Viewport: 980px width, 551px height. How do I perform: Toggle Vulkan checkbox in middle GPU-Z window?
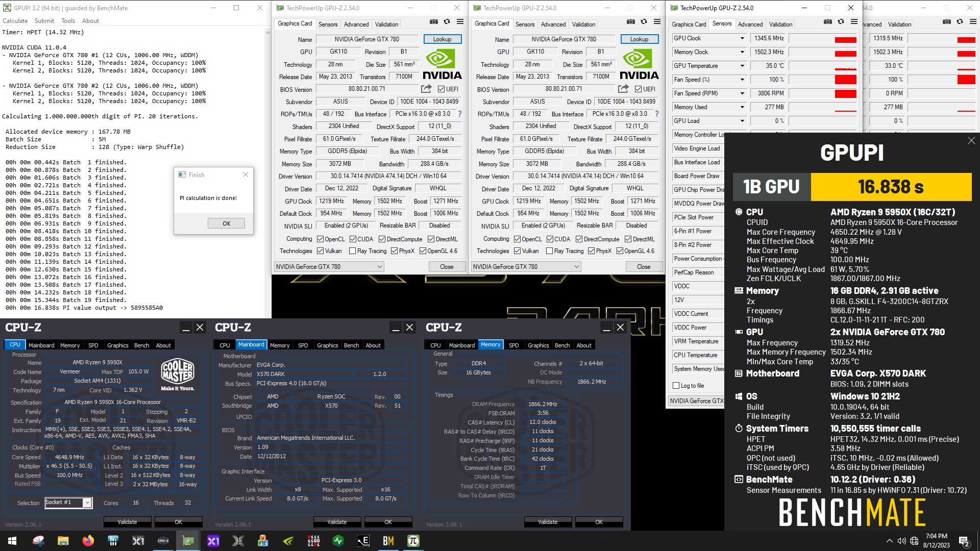[517, 251]
